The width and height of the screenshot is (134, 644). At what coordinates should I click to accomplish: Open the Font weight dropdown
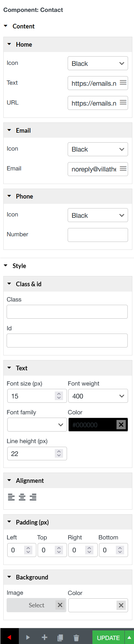point(98,396)
